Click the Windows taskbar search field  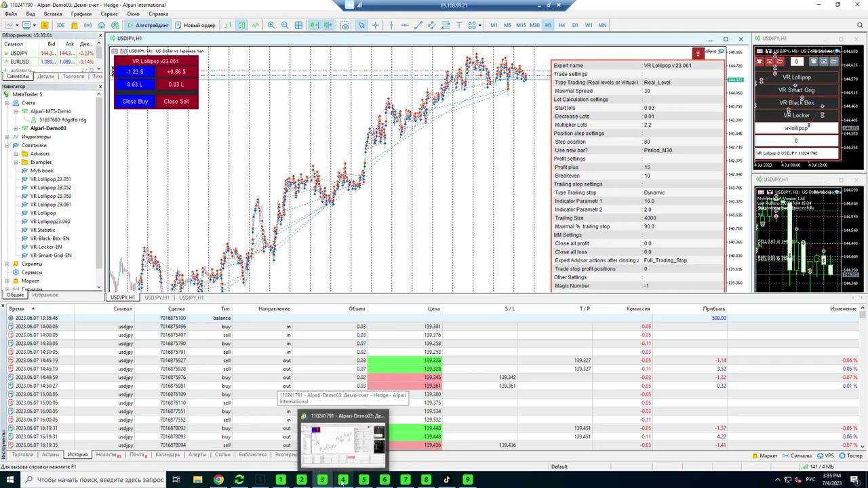click(95, 480)
